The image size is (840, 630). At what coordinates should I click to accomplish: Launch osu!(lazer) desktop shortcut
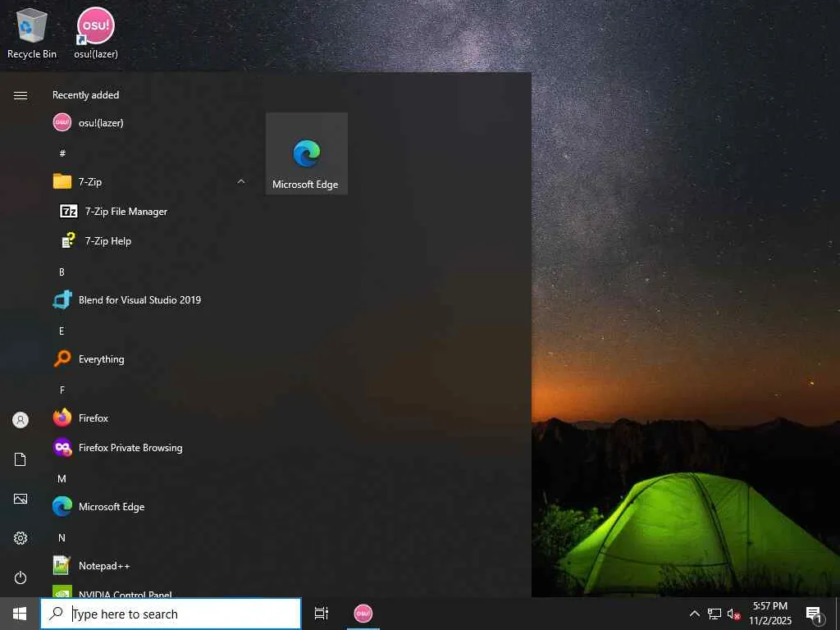click(x=96, y=33)
